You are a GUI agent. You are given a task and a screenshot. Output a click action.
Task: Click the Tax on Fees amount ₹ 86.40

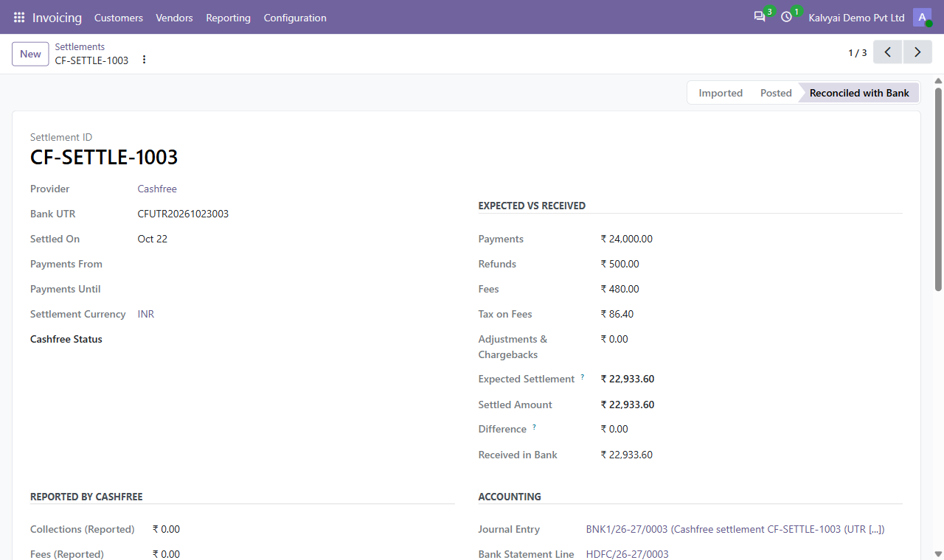tap(617, 314)
